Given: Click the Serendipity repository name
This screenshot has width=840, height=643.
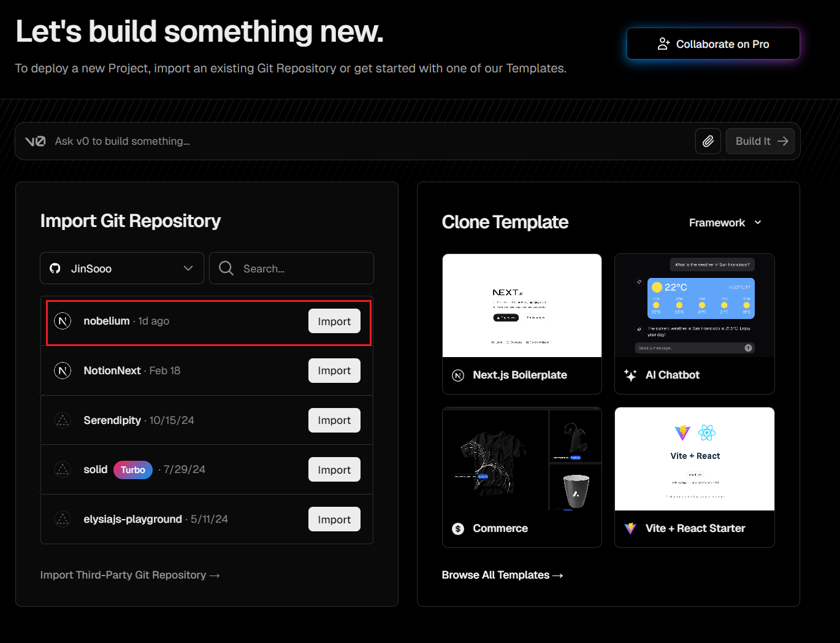Looking at the screenshot, I should tap(112, 420).
